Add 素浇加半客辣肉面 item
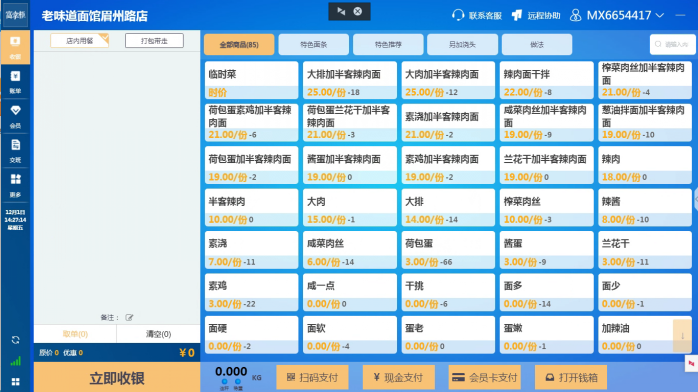 [448, 122]
